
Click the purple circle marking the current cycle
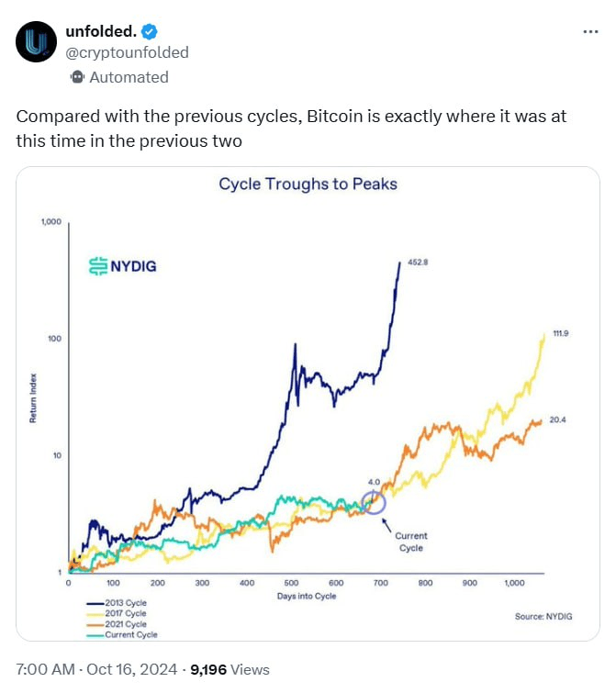[x=375, y=501]
